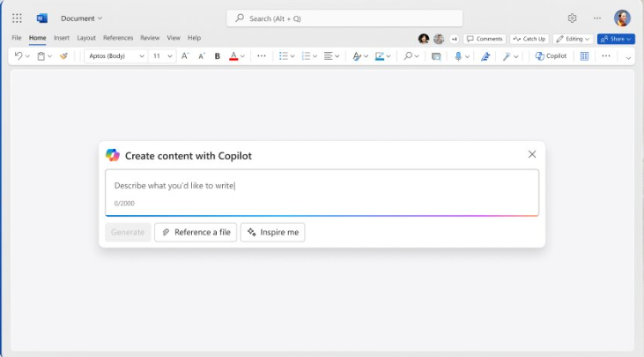Image resolution: width=644 pixels, height=357 pixels.
Task: Switch to the View tab
Action: click(174, 38)
